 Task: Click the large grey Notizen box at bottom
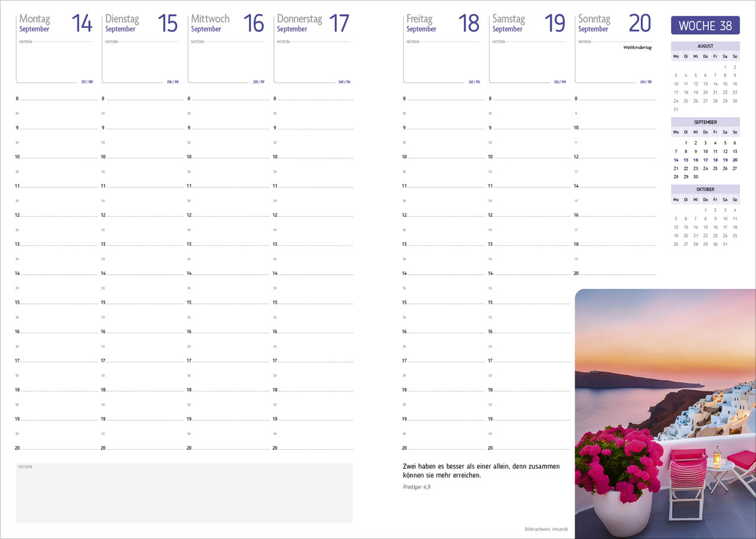click(184, 493)
